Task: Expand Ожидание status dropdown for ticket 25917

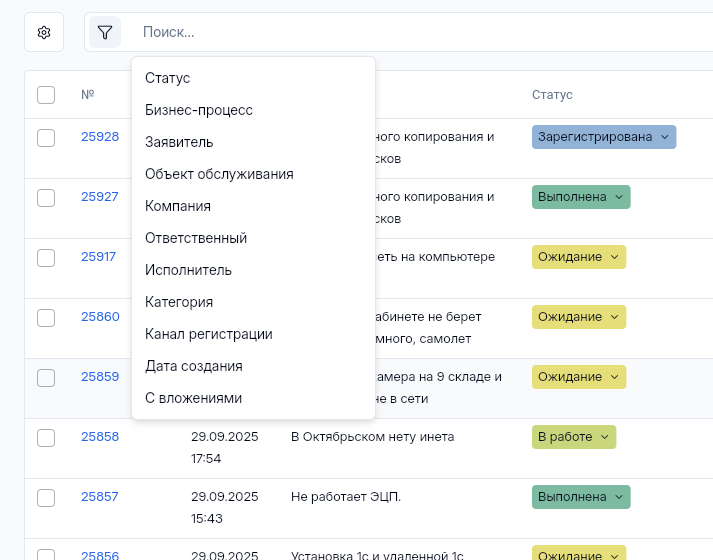Action: click(579, 257)
